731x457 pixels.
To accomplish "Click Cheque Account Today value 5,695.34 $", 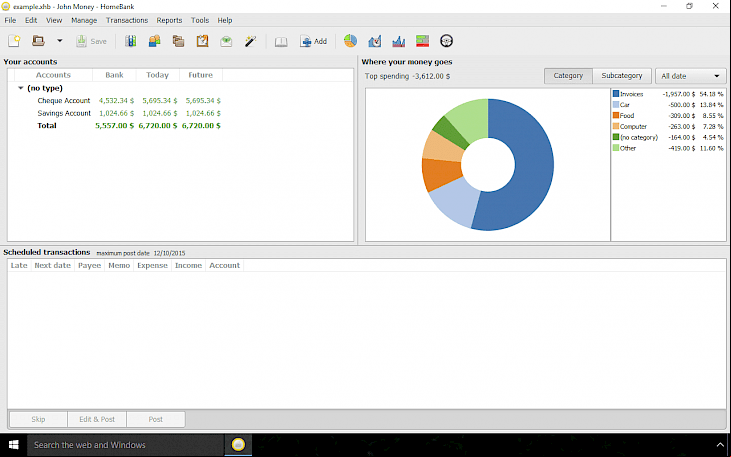I will pyautogui.click(x=160, y=101).
